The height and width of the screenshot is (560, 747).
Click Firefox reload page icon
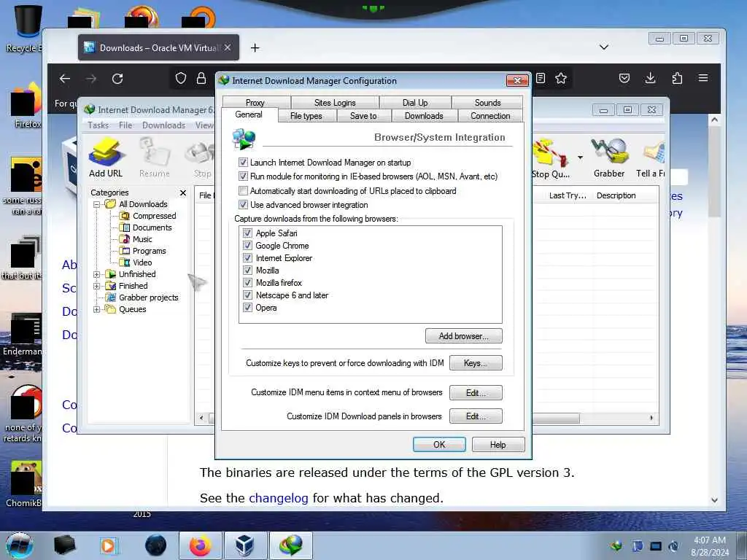(x=117, y=79)
